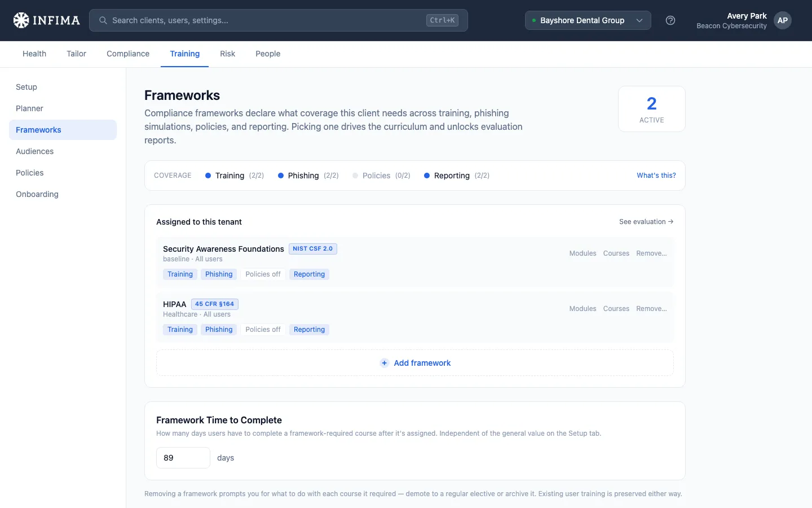Click the NIST CSF 2.0 badge
Image resolution: width=812 pixels, height=508 pixels.
click(313, 249)
